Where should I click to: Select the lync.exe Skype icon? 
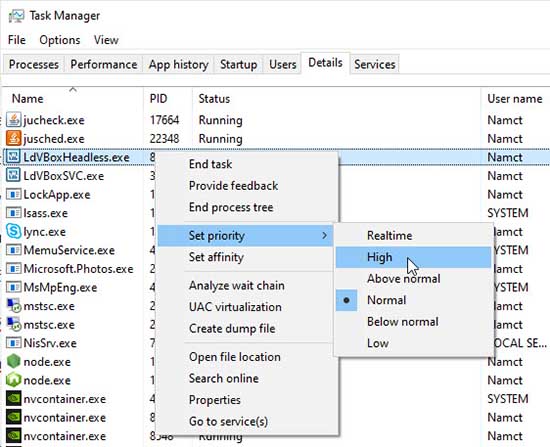click(13, 232)
